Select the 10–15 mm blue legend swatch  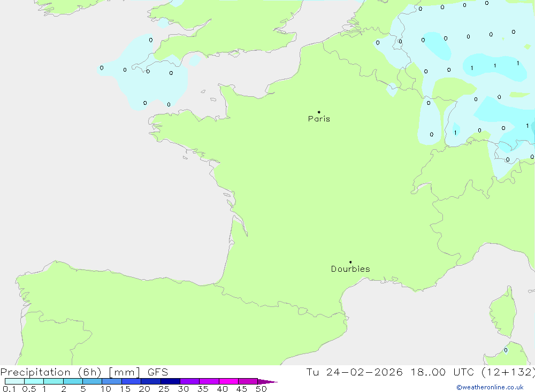[x=112, y=382]
